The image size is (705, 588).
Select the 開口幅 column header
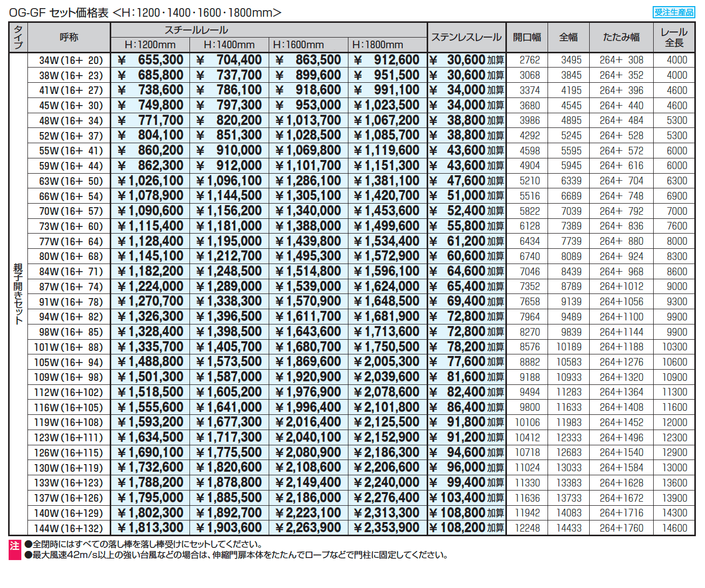coord(527,37)
